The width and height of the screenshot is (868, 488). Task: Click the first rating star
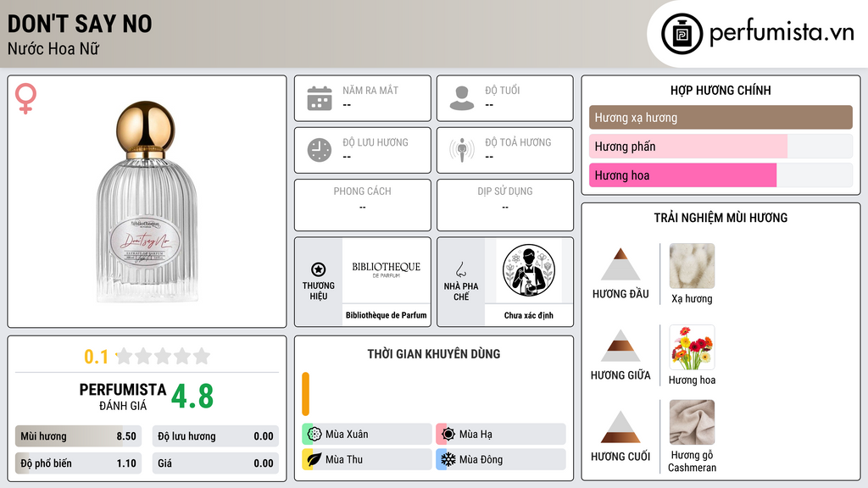coord(125,356)
